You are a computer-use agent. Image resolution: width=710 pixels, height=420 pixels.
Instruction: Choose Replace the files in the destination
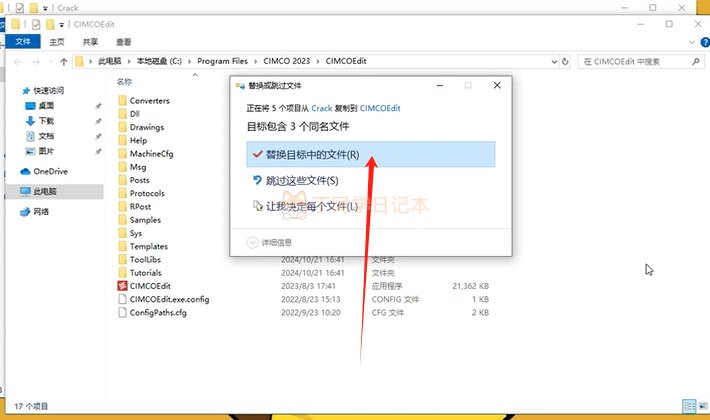pos(370,154)
